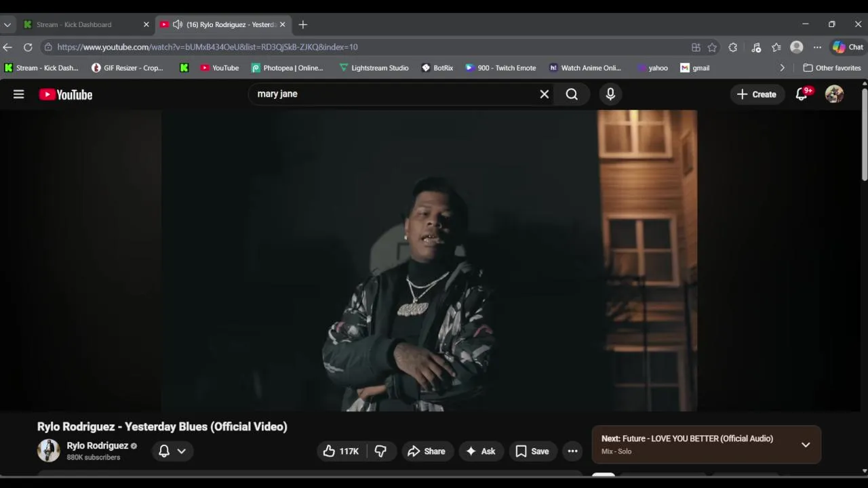The width and height of the screenshot is (868, 488).
Task: Add page to favorites star
Action: (x=712, y=47)
